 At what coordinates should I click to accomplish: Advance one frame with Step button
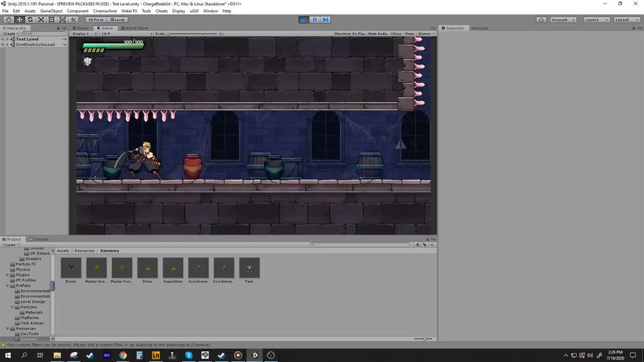coord(325,20)
